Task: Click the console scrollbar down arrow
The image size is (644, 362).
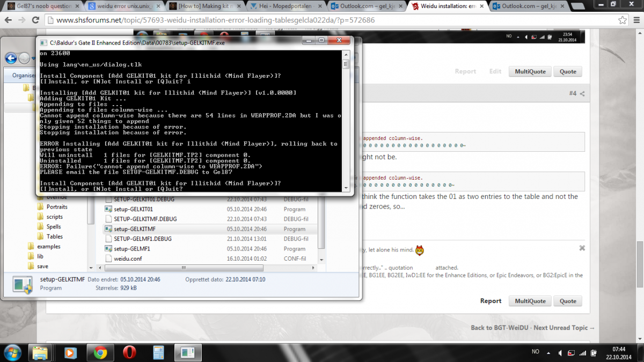Action: tap(346, 188)
